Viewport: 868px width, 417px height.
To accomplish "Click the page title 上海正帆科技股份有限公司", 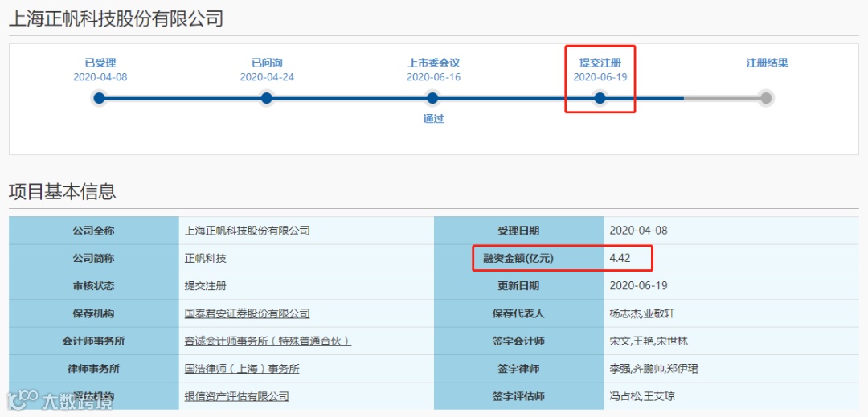I will point(117,18).
